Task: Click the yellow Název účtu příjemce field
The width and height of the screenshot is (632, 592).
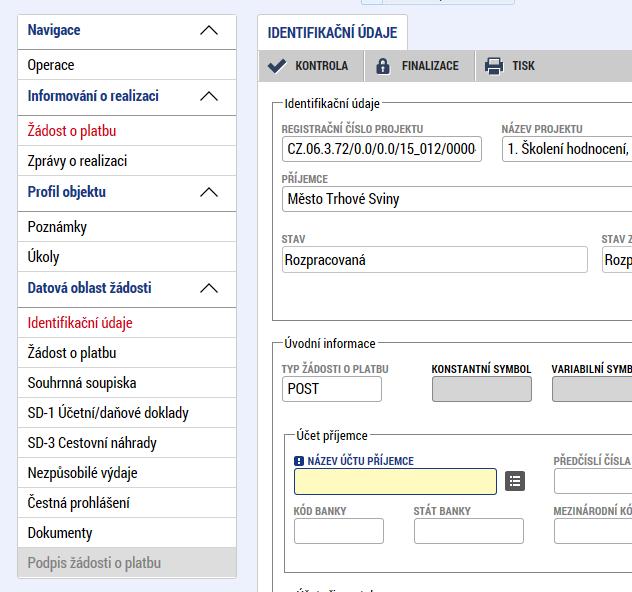Action: click(x=395, y=481)
